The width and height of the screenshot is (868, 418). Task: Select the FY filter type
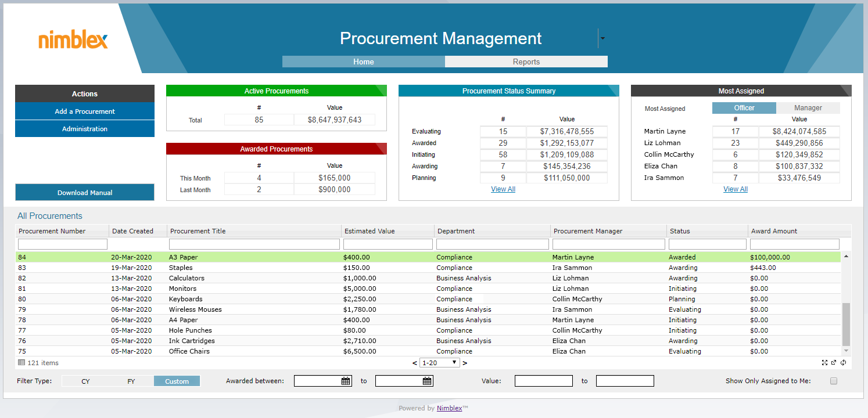[131, 381]
